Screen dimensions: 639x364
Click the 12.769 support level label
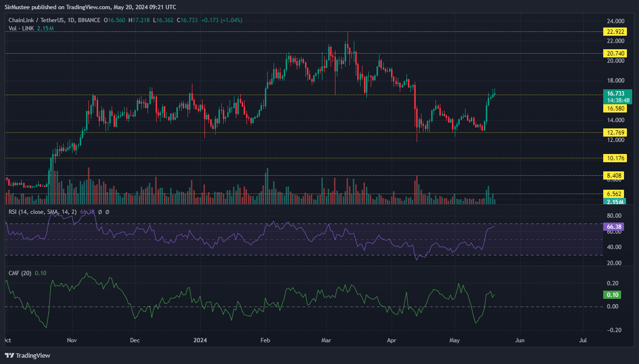615,132
